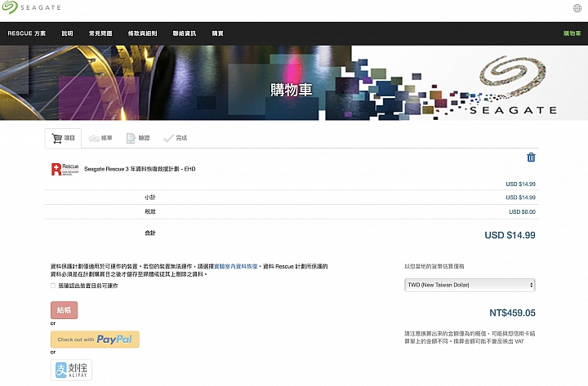The image size is (588, 386).
Task: Open the green 購物車 cart link
Action: point(572,33)
